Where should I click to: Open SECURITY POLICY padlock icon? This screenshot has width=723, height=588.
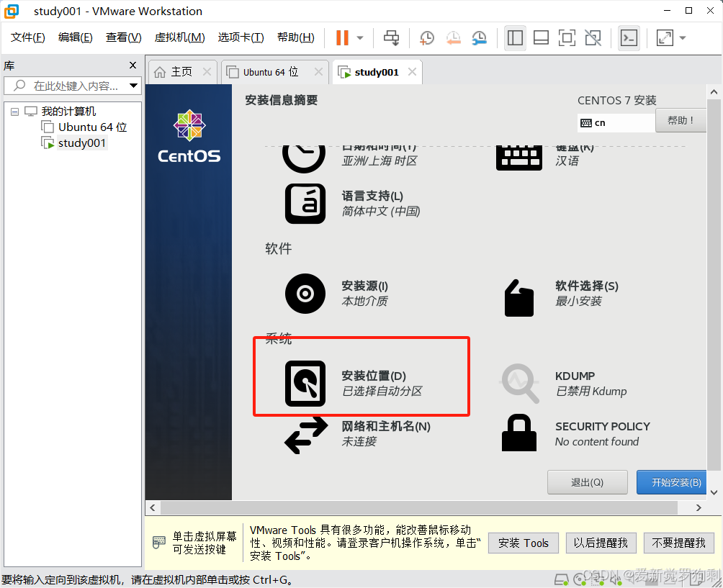[x=518, y=433]
